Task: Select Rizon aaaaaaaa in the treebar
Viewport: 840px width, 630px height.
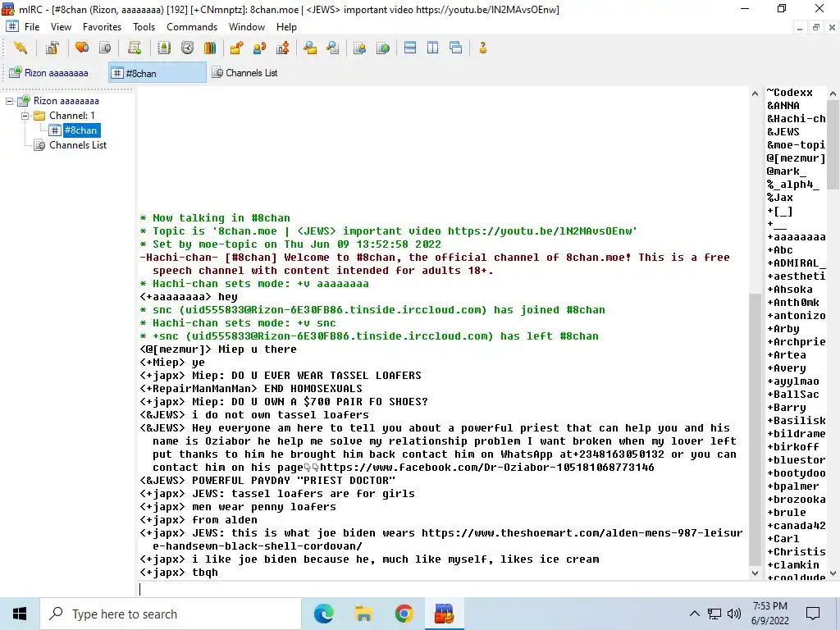Action: 66,101
